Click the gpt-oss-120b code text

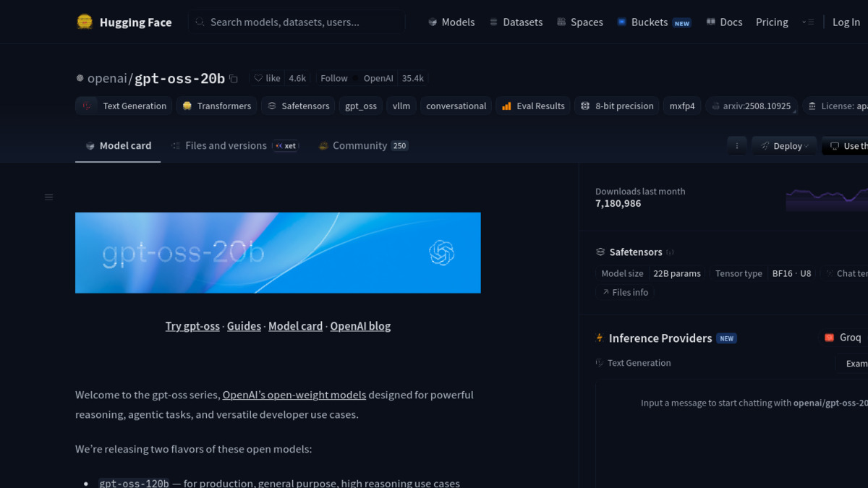(134, 484)
